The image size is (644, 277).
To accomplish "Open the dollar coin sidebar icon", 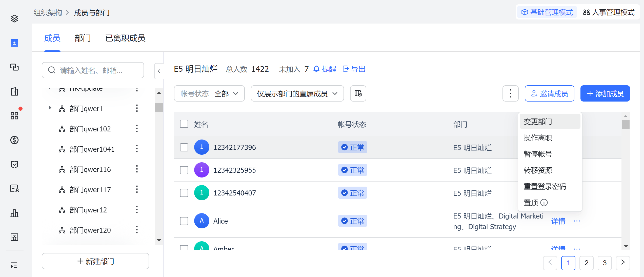I will point(14,140).
